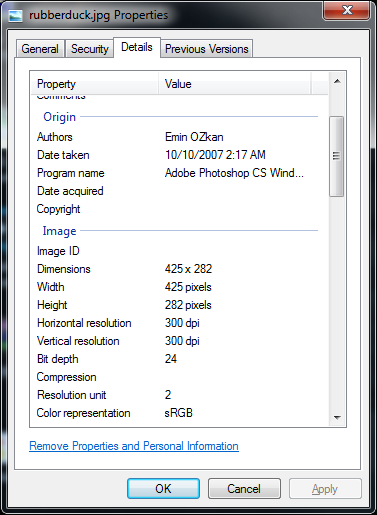Click the OK button
This screenshot has height=515, width=377.
tap(163, 489)
